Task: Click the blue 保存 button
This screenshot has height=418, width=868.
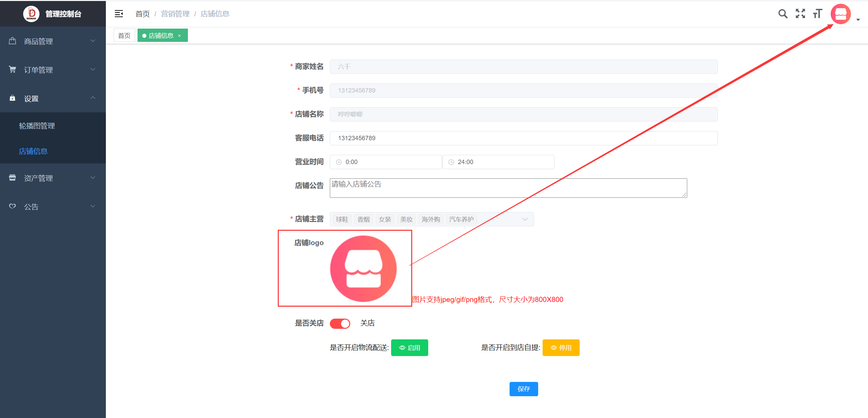Action: [523, 389]
